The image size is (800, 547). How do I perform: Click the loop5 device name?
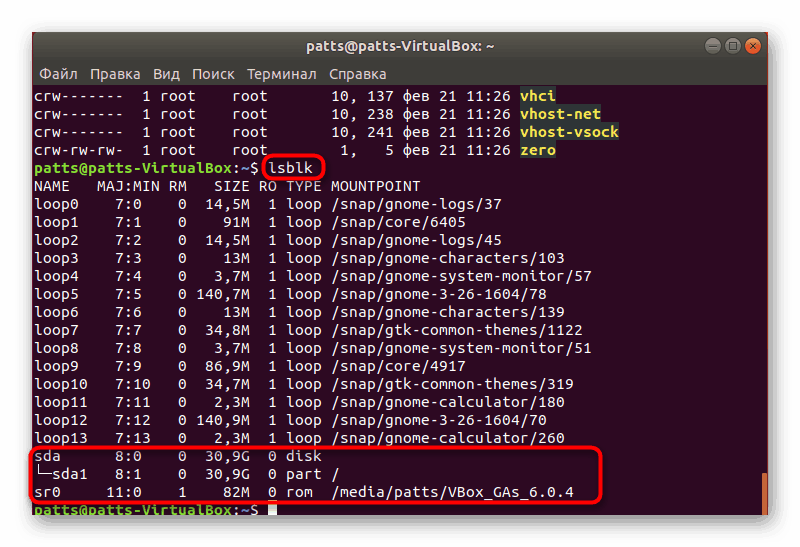click(x=56, y=294)
